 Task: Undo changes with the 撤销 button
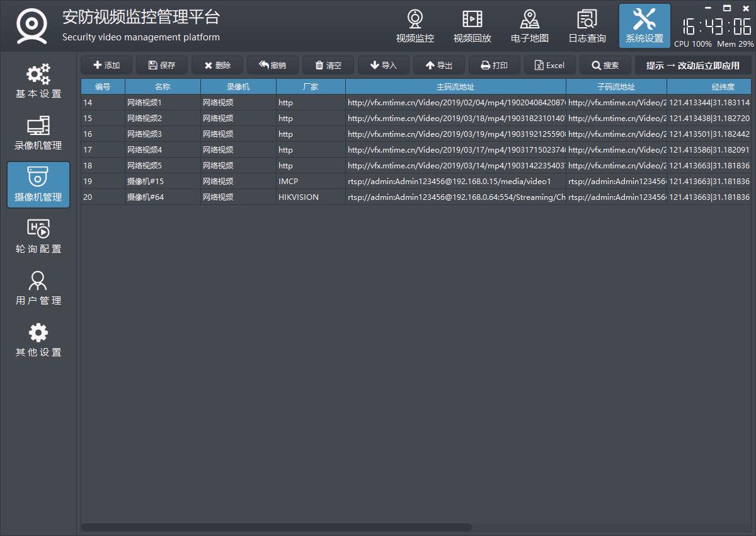pyautogui.click(x=273, y=65)
